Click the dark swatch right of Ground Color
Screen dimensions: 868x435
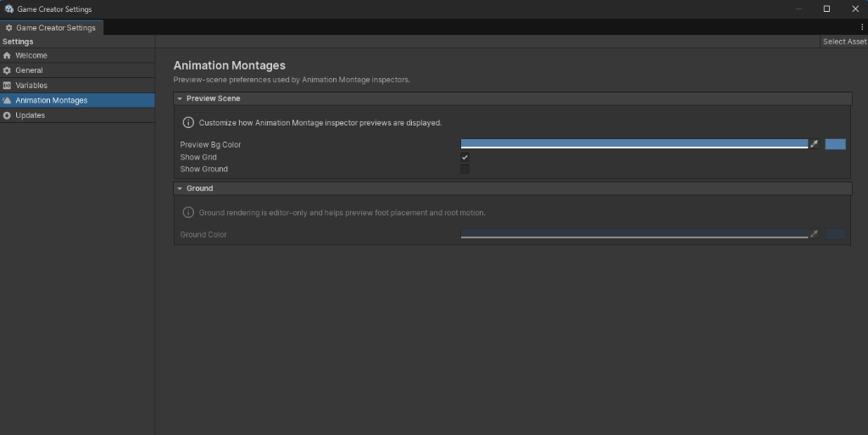pyautogui.click(x=835, y=234)
